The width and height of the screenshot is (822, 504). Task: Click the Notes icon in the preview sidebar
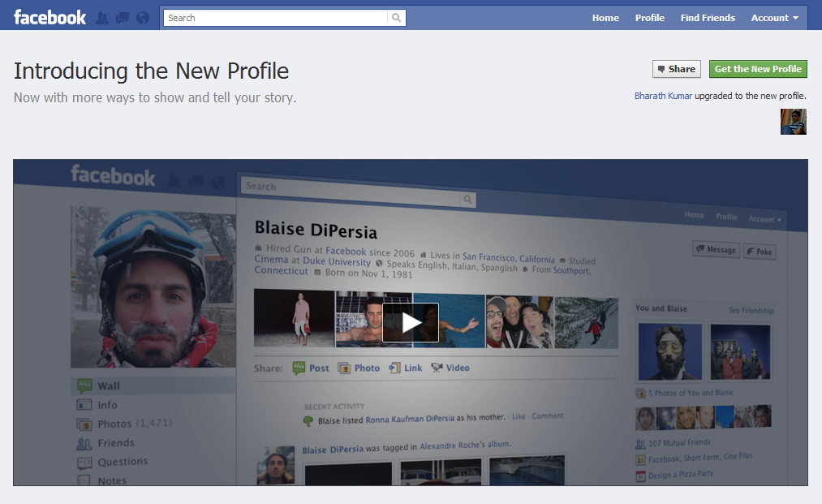(84, 480)
